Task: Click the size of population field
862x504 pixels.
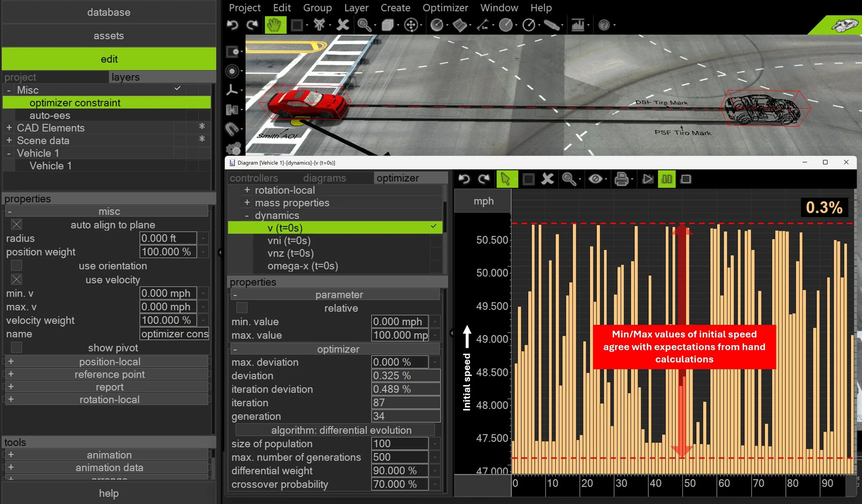Action: 399,443
